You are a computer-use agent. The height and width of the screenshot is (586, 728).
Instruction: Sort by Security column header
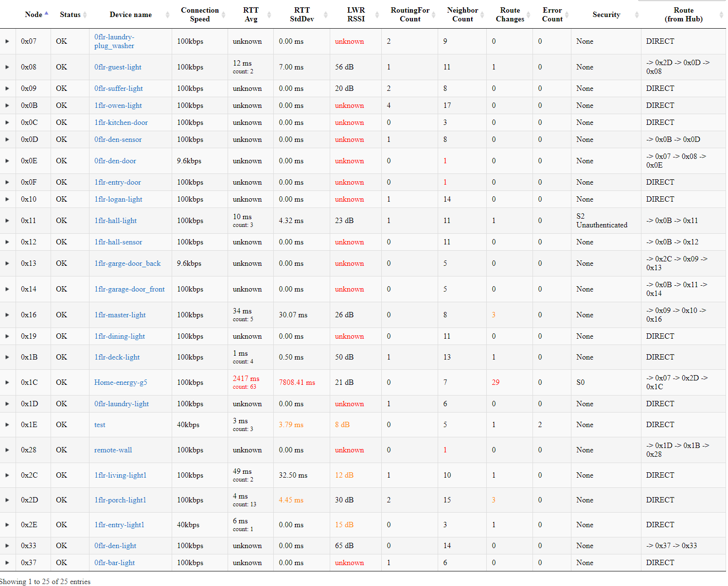606,15
